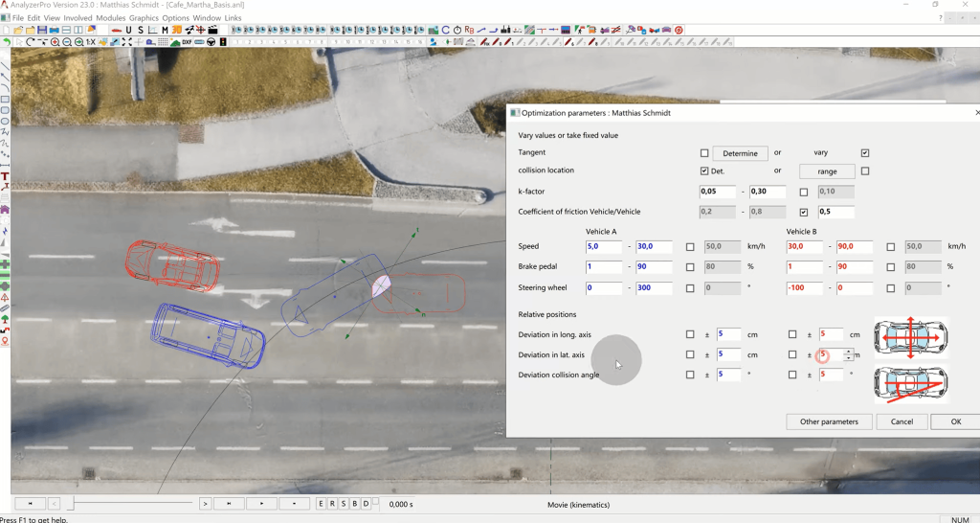This screenshot has height=523, width=980.
Task: Click the DXF import toolbar icon
Action: (x=188, y=42)
